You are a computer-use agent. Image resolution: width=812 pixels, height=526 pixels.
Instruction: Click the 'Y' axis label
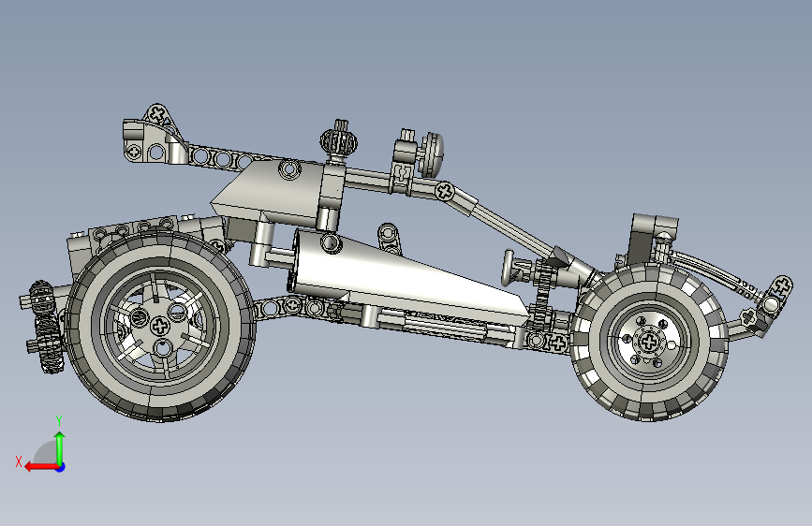(x=59, y=421)
